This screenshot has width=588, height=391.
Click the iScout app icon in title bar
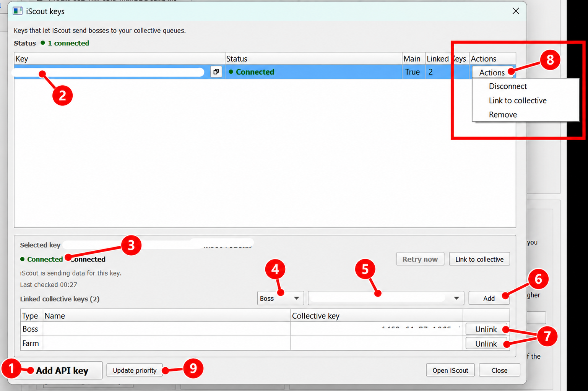click(x=18, y=11)
